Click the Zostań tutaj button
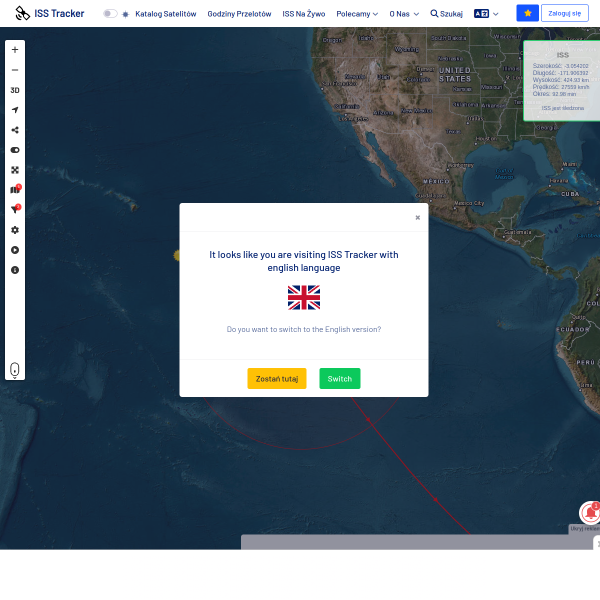Viewport: 600px width, 600px height. coord(277,379)
